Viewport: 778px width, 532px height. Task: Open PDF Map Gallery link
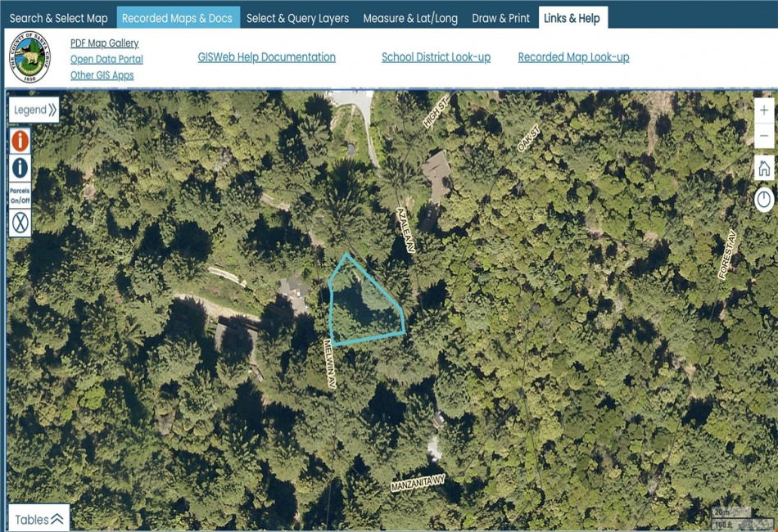click(x=104, y=43)
